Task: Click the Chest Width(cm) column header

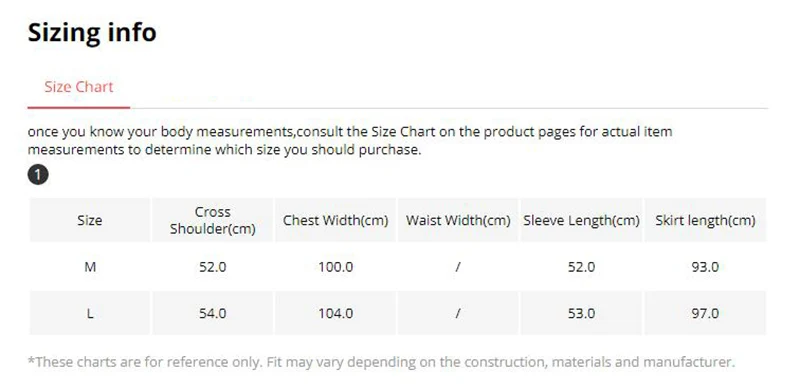Action: 336,221
